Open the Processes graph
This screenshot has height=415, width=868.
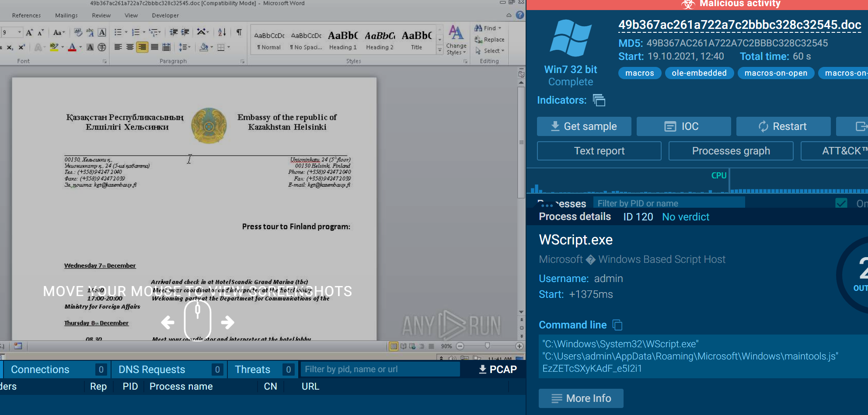(x=731, y=151)
